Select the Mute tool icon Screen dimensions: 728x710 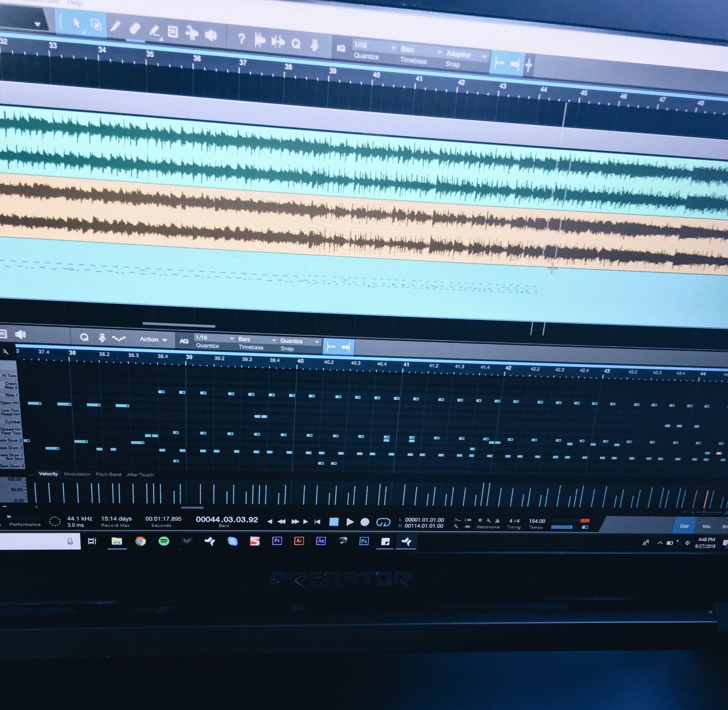pyautogui.click(x=172, y=32)
